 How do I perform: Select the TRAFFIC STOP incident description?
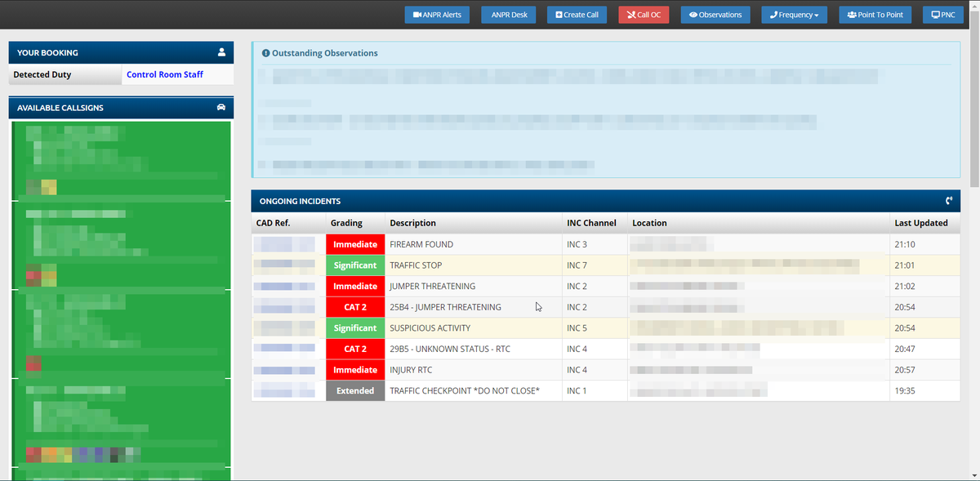coord(416,265)
